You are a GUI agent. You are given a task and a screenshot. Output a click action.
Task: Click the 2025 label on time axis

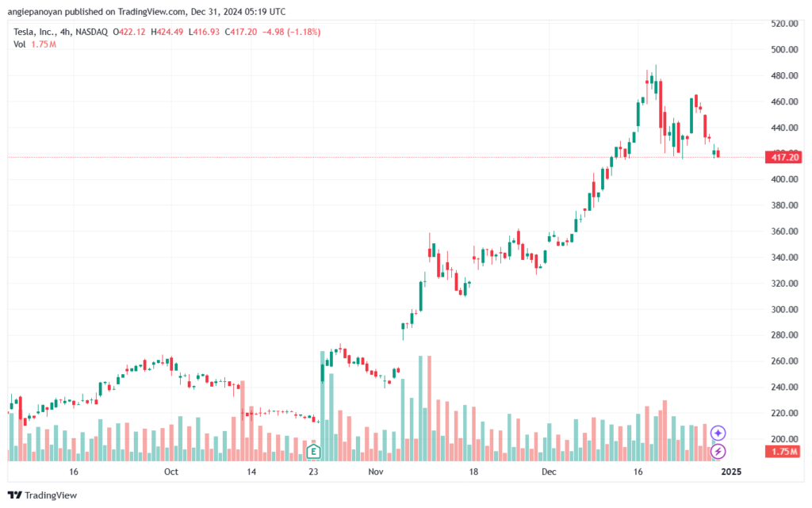coord(731,472)
